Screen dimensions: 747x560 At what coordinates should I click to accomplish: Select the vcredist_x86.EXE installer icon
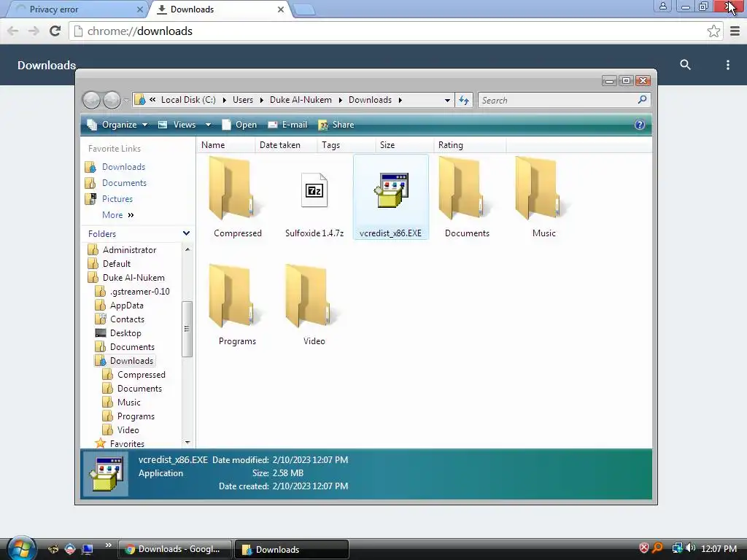click(x=391, y=190)
